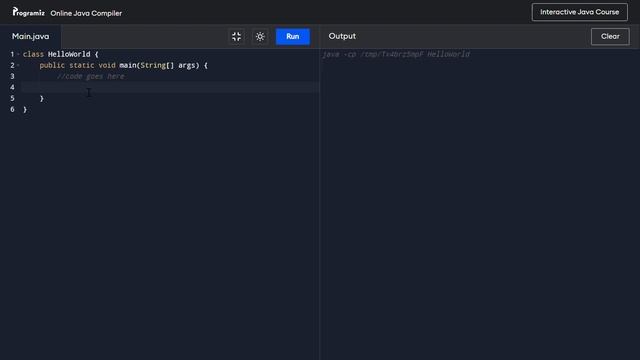640x360 pixels.
Task: Click line number 6 in the gutter
Action: [x=12, y=109]
